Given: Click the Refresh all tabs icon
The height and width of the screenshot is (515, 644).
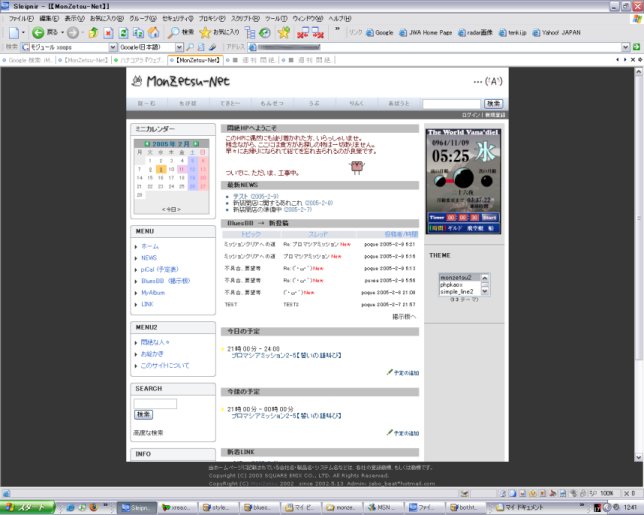Looking at the screenshot, I should tap(138, 32).
